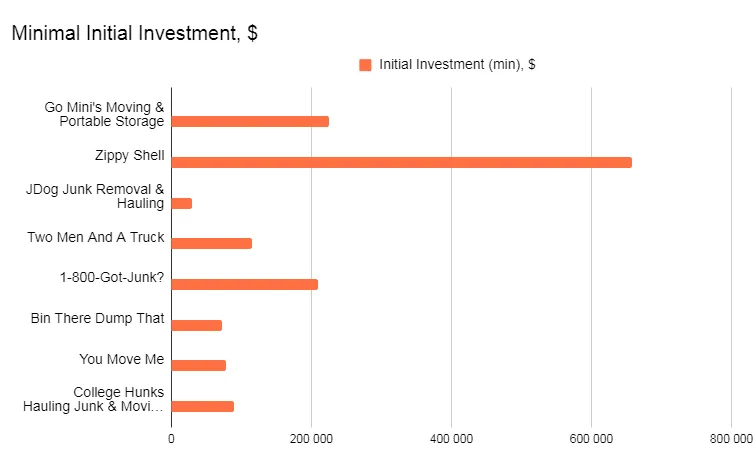Select the Bin There Dump That bar

[x=196, y=325]
